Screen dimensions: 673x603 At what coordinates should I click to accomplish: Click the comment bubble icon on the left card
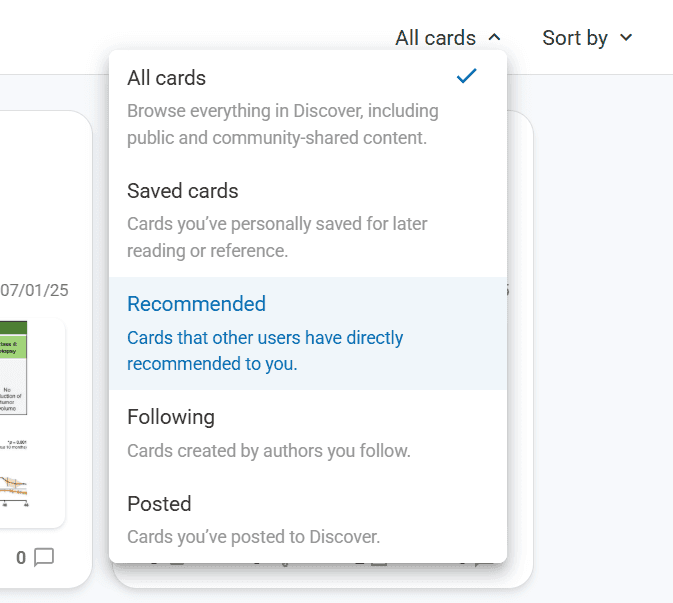point(44,557)
